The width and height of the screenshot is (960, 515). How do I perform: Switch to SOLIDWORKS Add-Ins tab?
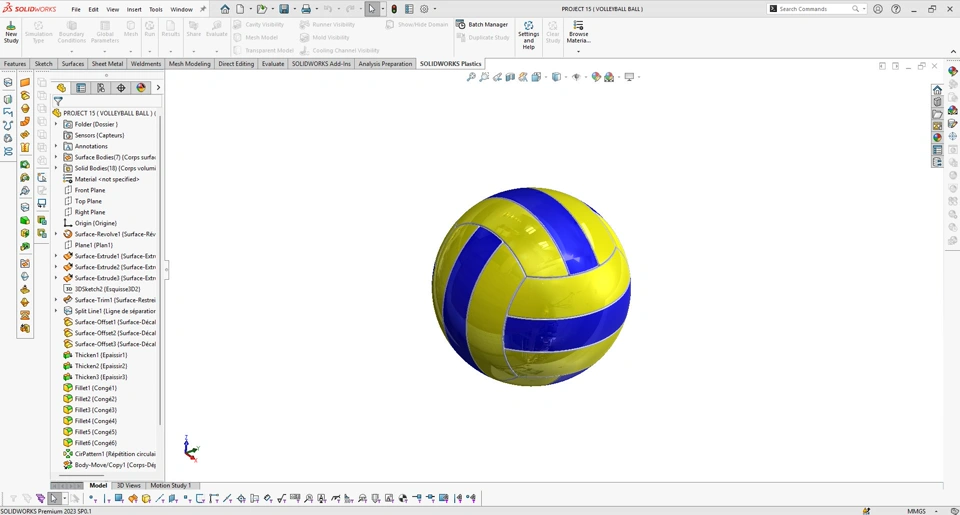click(x=321, y=64)
